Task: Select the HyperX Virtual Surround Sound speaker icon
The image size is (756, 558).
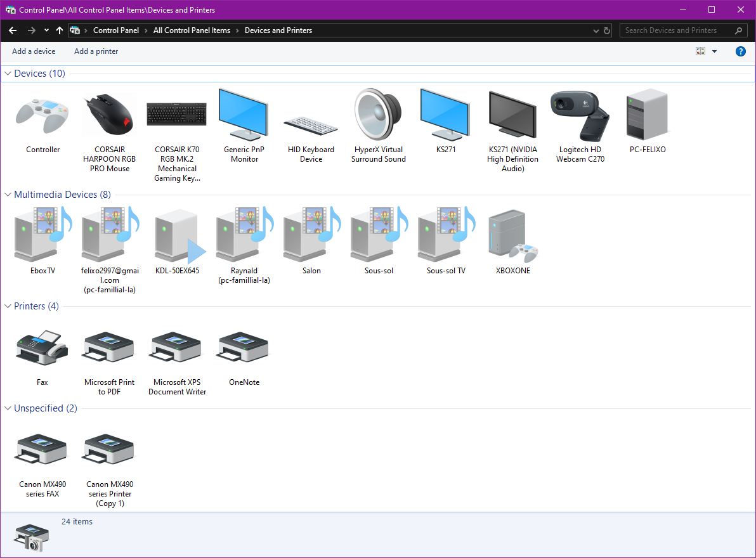Action: (x=379, y=114)
